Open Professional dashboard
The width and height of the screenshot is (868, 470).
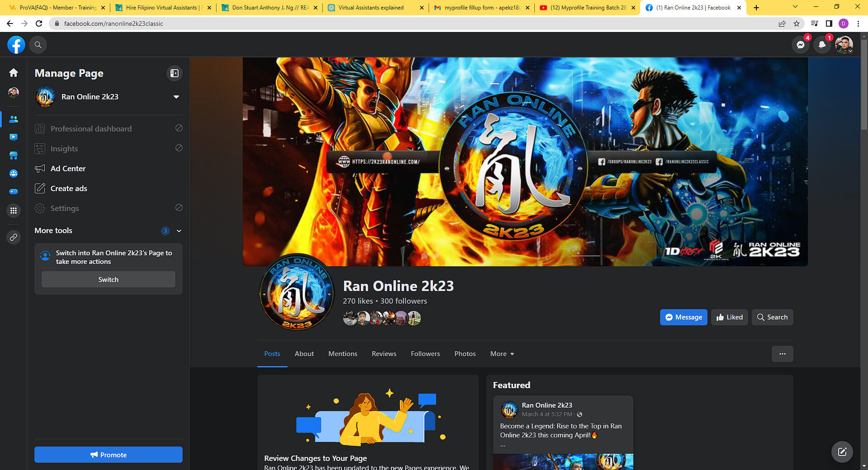(x=108, y=129)
